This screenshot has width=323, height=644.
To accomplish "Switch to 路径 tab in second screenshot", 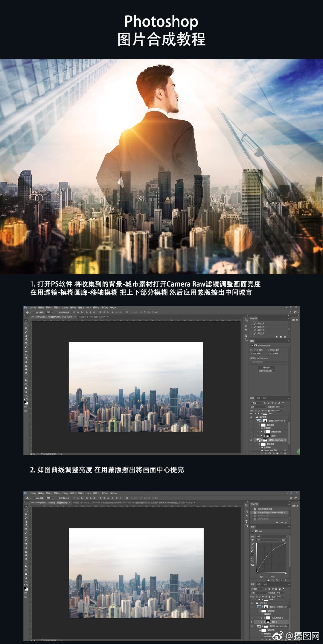I will coord(265,584).
